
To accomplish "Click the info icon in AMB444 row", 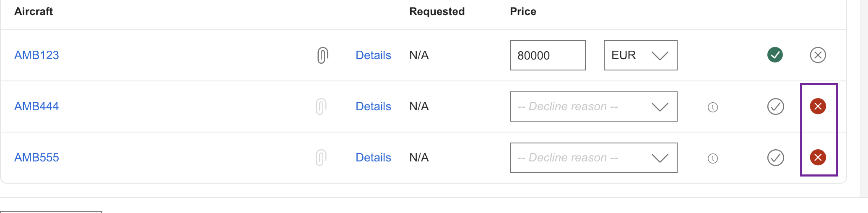I will coord(712,107).
